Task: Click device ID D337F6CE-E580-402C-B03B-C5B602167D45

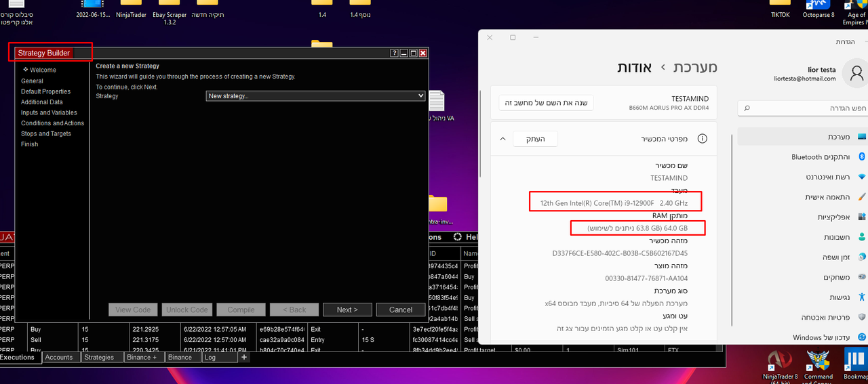Action: pyautogui.click(x=620, y=253)
